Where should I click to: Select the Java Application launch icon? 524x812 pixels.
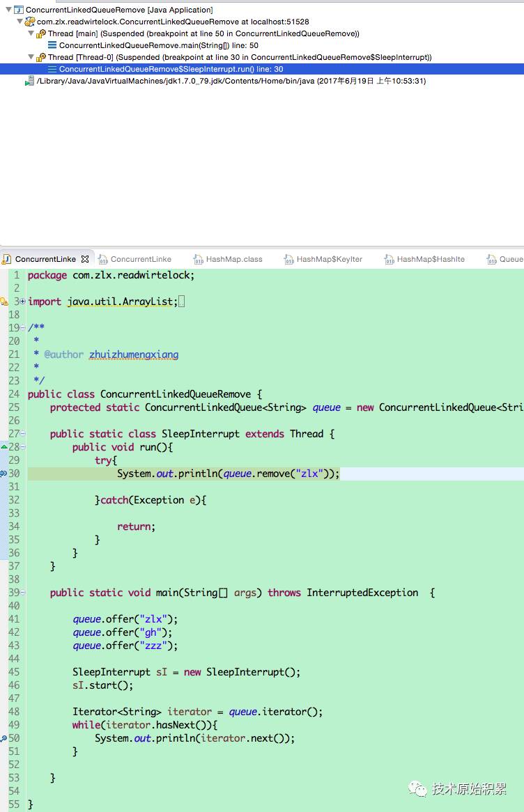(x=19, y=10)
